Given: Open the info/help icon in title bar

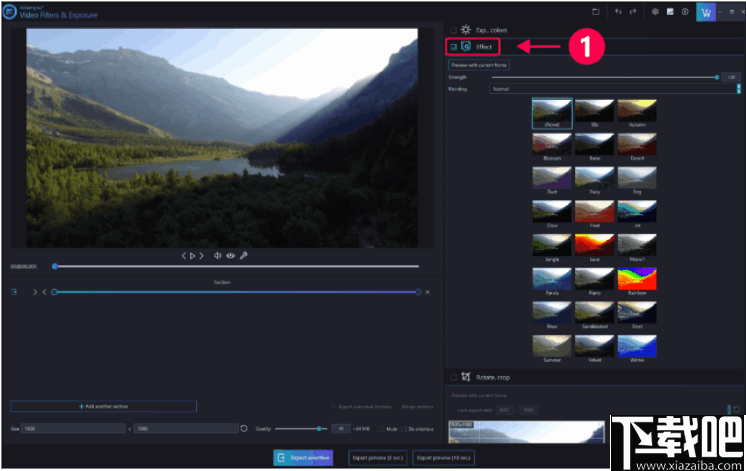Looking at the screenshot, I should click(685, 12).
